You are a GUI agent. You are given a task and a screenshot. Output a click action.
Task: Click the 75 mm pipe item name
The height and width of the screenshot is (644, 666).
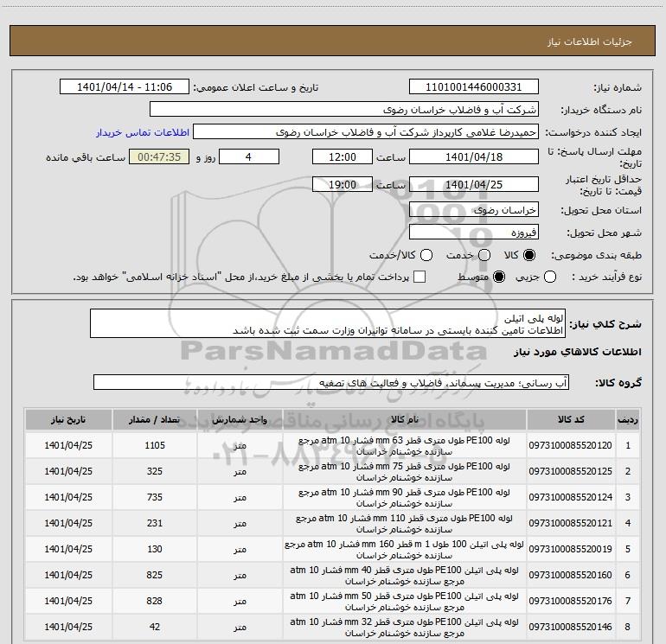click(404, 472)
